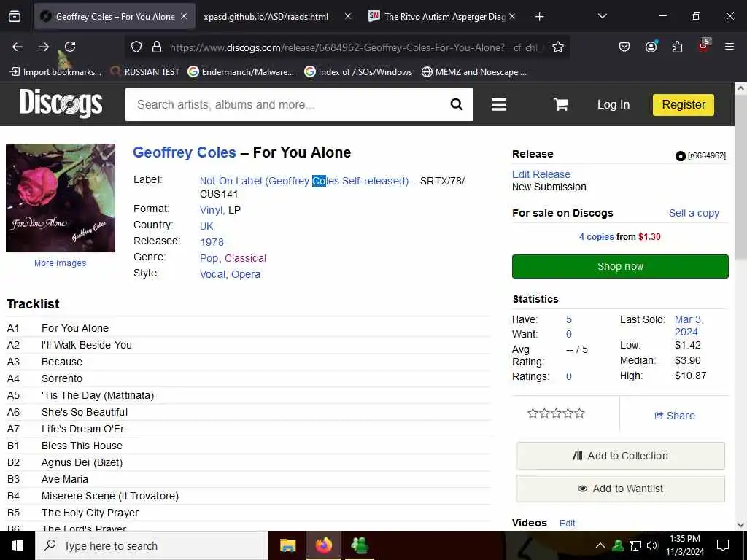Click the album cover thumbnail
The width and height of the screenshot is (747, 560).
click(61, 198)
